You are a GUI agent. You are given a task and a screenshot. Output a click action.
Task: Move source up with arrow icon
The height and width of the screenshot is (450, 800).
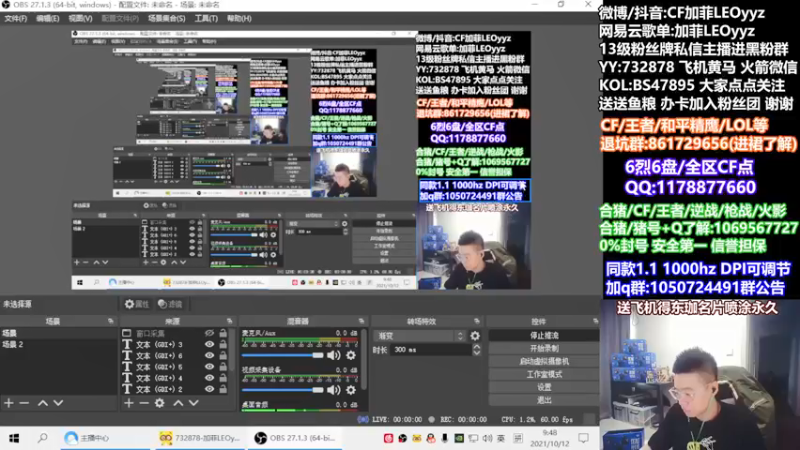(x=178, y=403)
